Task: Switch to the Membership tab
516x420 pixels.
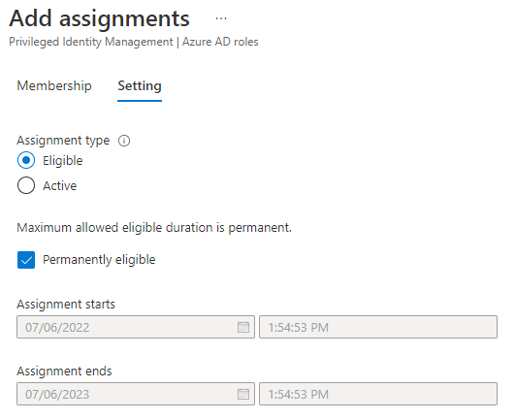Action: point(54,85)
